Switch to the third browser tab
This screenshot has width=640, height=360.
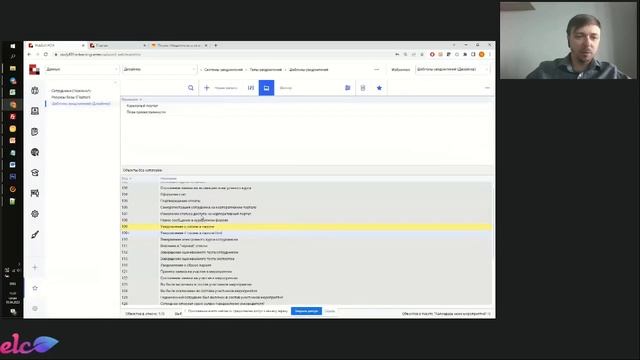coord(179,45)
